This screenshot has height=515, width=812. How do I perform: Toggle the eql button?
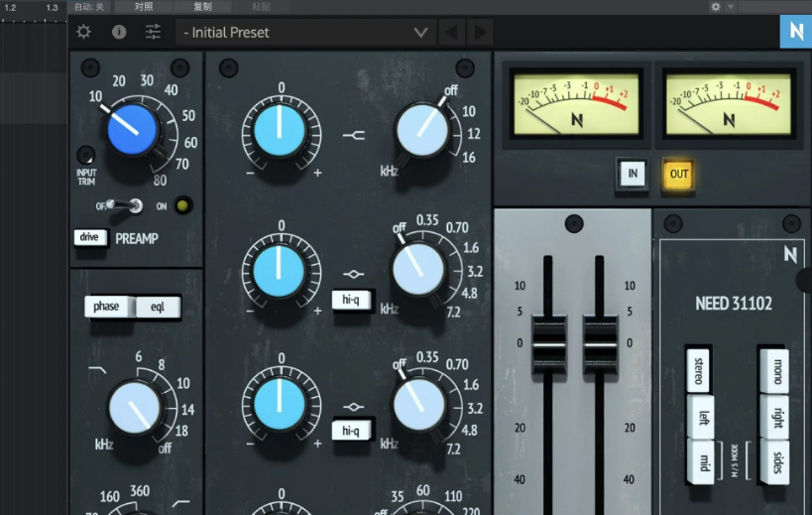[158, 308]
